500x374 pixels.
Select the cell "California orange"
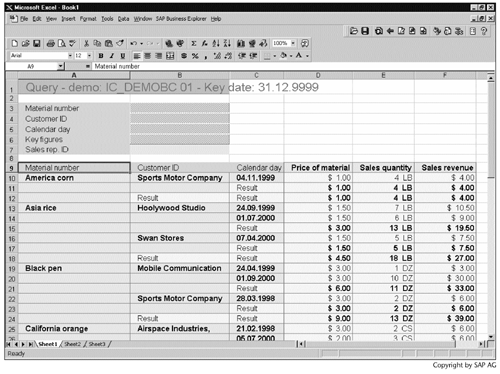(x=74, y=329)
